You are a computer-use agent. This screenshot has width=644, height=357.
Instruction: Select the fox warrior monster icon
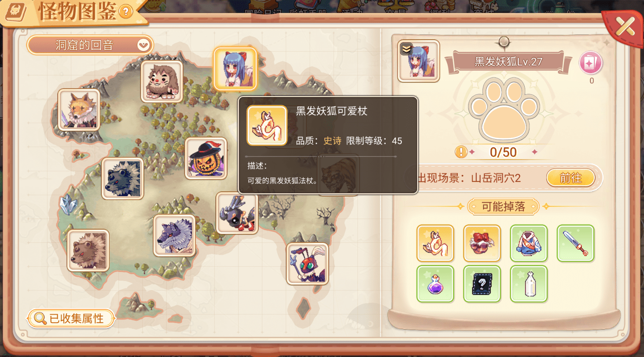[79, 110]
